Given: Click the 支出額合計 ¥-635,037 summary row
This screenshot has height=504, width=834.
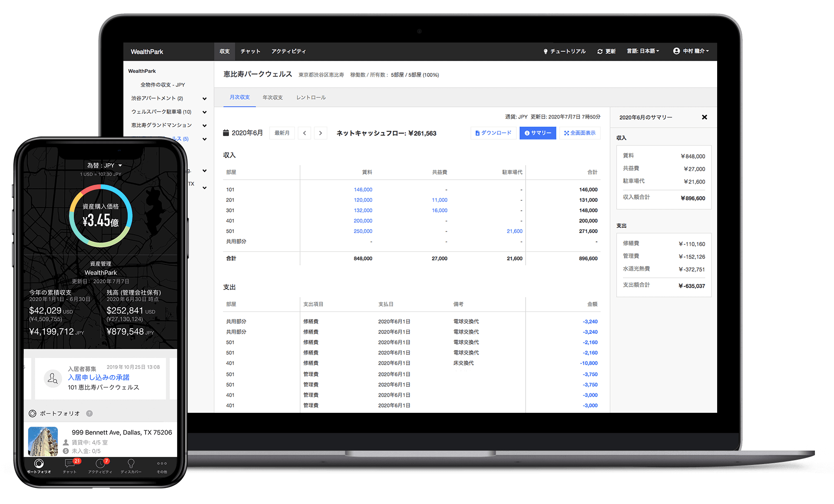Looking at the screenshot, I should click(664, 286).
